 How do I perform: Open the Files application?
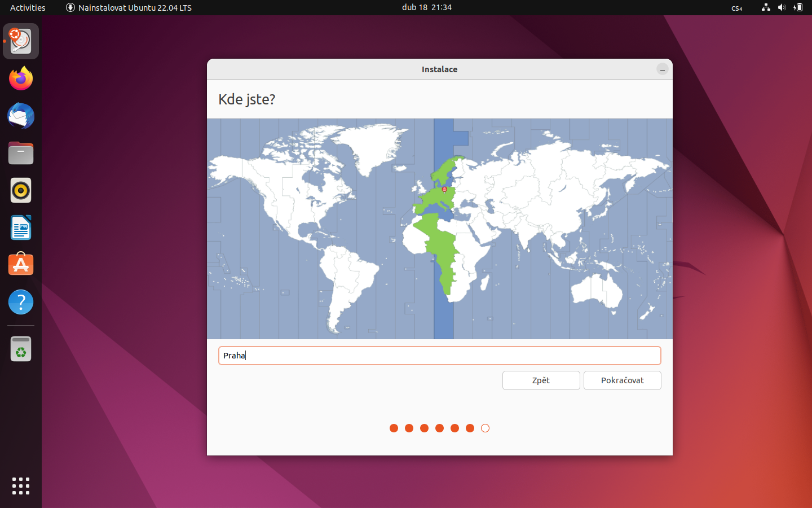pos(20,153)
